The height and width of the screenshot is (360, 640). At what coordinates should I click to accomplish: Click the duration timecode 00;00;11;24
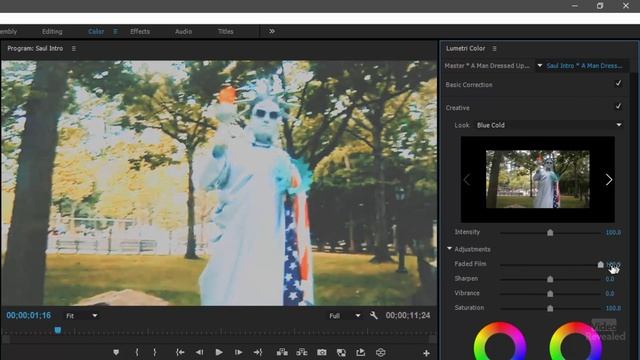pyautogui.click(x=408, y=316)
